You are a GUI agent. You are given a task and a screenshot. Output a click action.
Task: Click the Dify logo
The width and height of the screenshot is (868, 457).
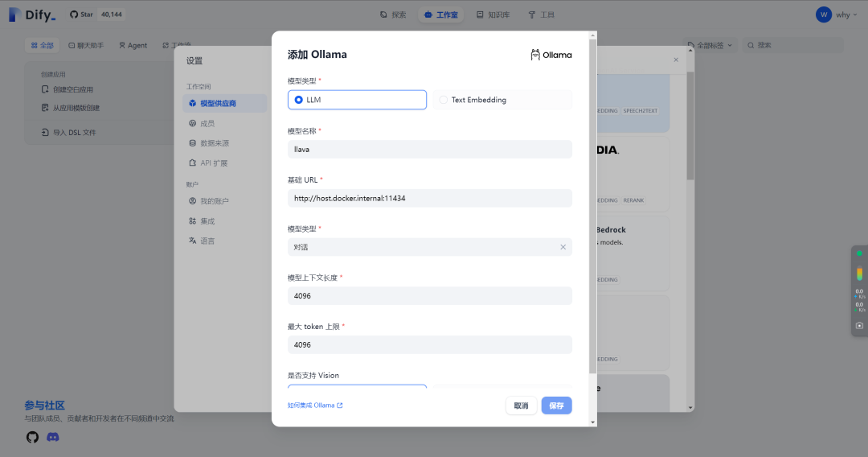click(33, 15)
